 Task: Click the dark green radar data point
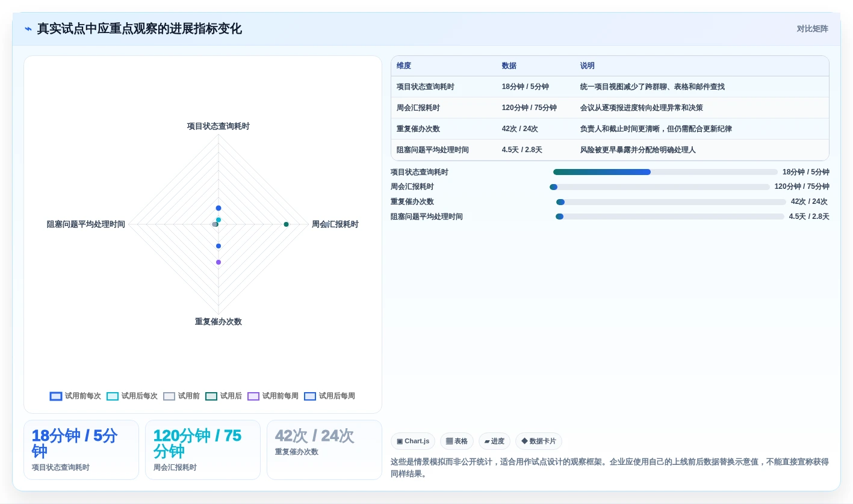(286, 224)
